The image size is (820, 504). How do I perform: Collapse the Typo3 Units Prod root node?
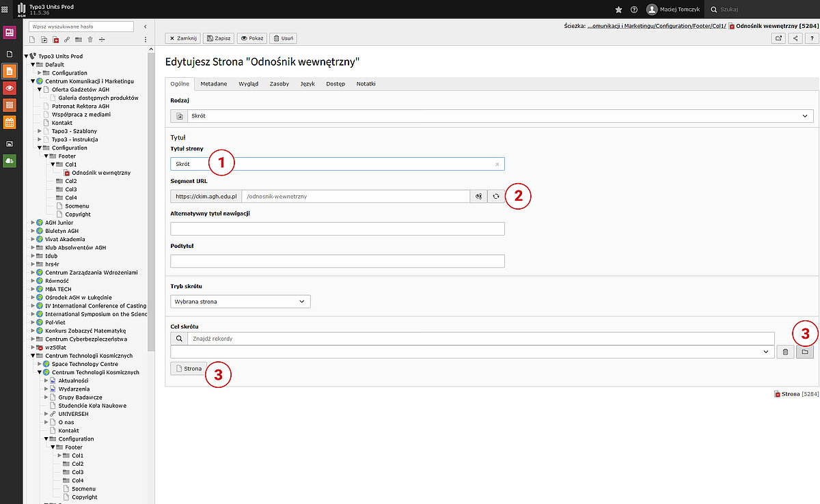tap(25, 56)
